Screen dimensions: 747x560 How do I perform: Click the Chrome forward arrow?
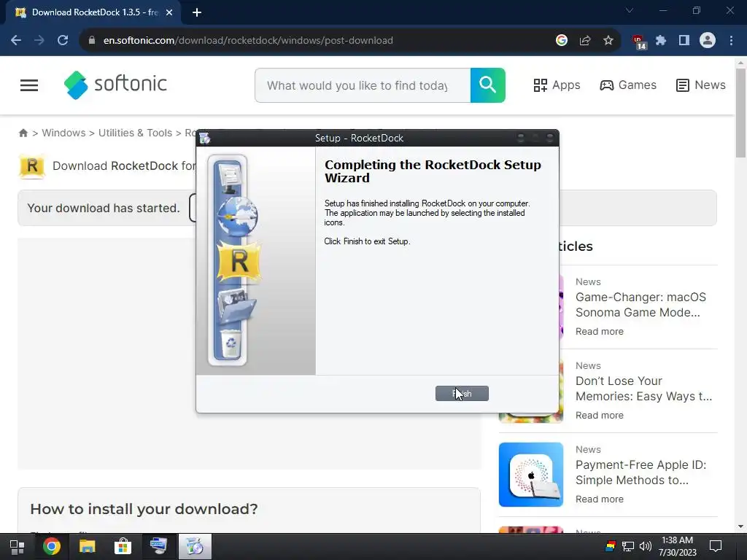coord(39,41)
